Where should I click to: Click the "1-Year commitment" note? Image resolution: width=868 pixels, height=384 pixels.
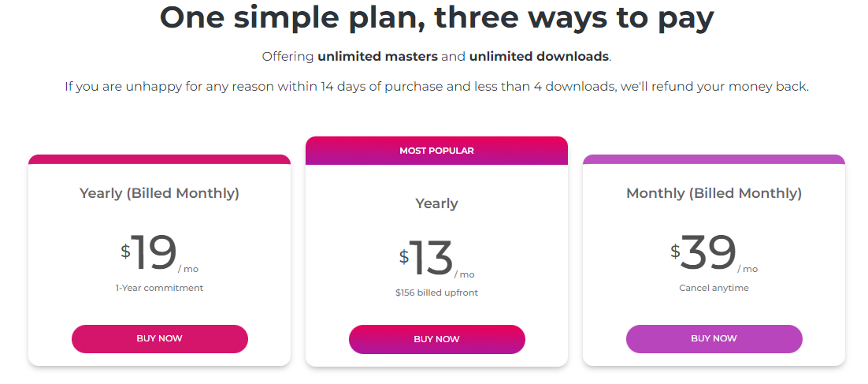159,288
